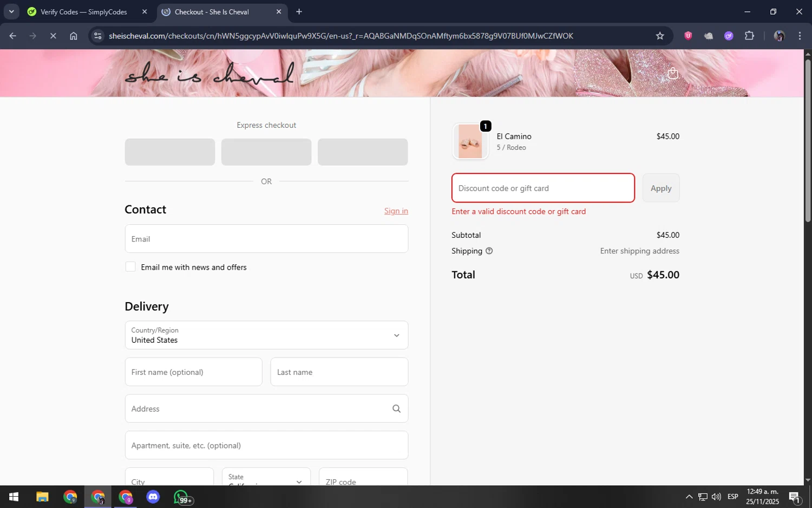Click the third express checkout button
Viewport: 812px width, 508px height.
coord(363,152)
